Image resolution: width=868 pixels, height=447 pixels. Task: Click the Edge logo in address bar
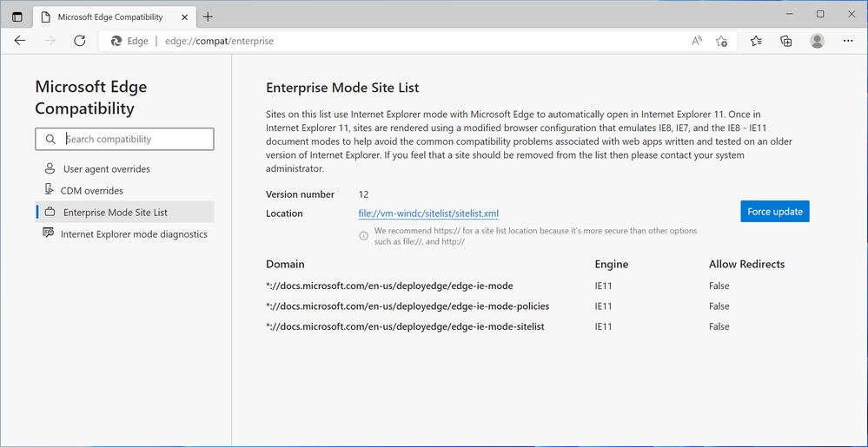(x=116, y=41)
